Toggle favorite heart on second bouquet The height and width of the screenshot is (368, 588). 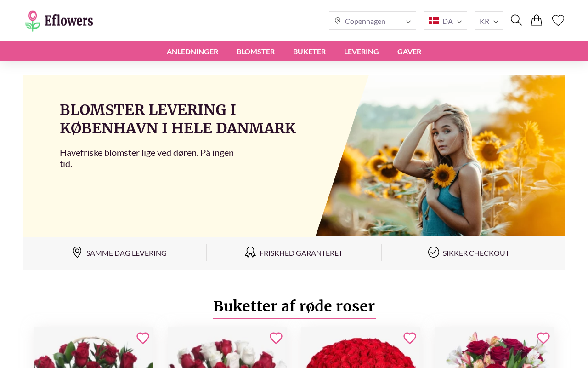(276, 338)
